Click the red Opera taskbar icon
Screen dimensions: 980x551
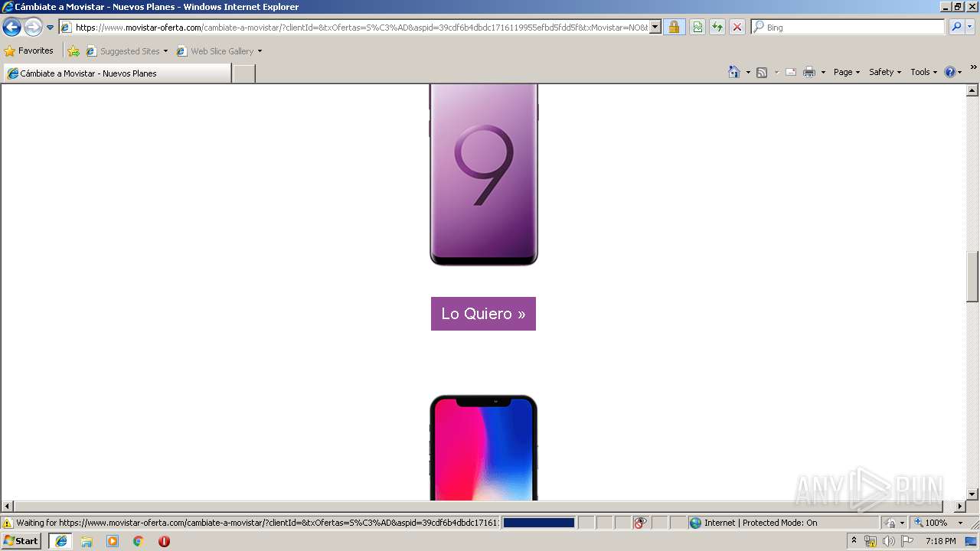click(x=164, y=541)
